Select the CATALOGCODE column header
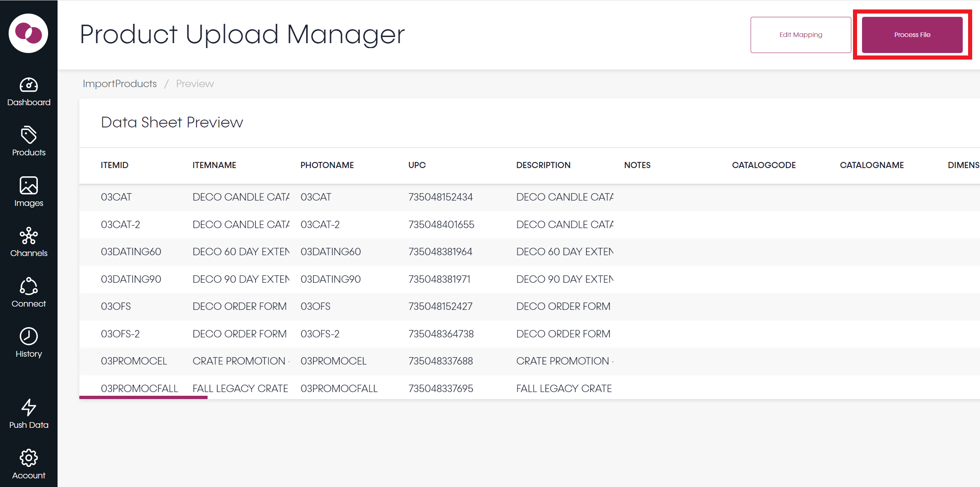980x487 pixels. (764, 165)
